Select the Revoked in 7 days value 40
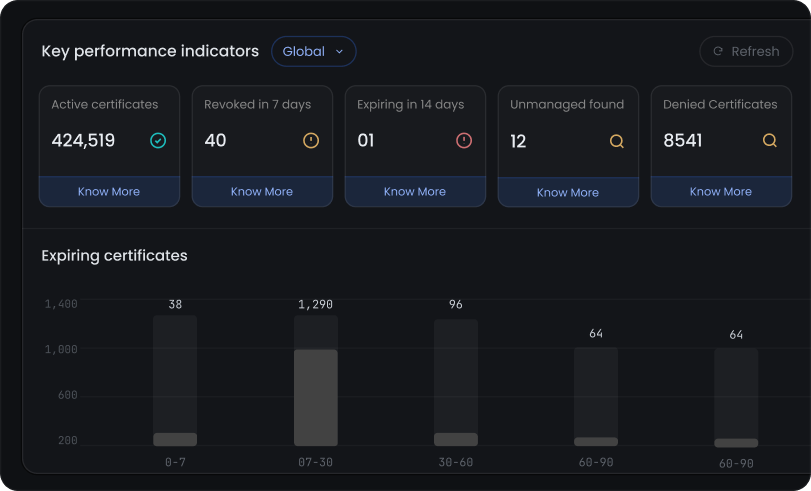This screenshot has height=491, width=811. pos(215,140)
